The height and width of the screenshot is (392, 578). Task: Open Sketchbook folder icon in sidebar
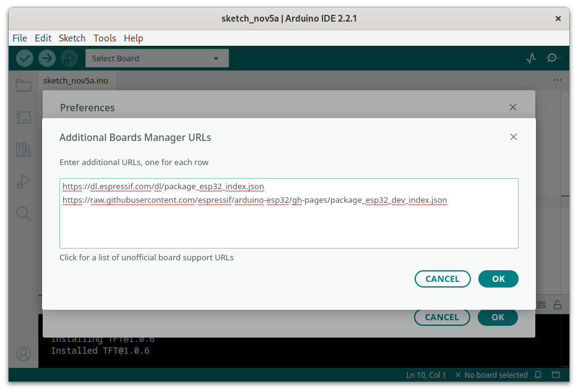[24, 85]
